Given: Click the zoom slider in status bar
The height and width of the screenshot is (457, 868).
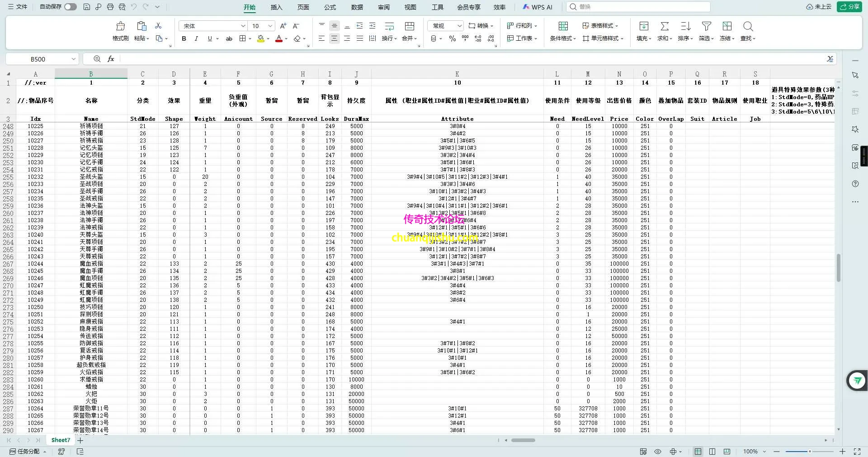Looking at the screenshot, I should pyautogui.click(x=809, y=452).
